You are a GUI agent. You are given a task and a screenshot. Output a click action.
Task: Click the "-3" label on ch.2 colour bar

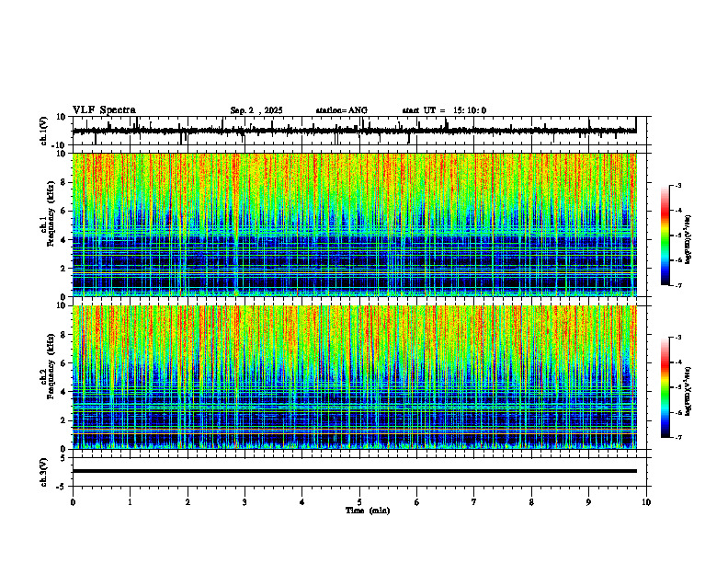click(677, 338)
